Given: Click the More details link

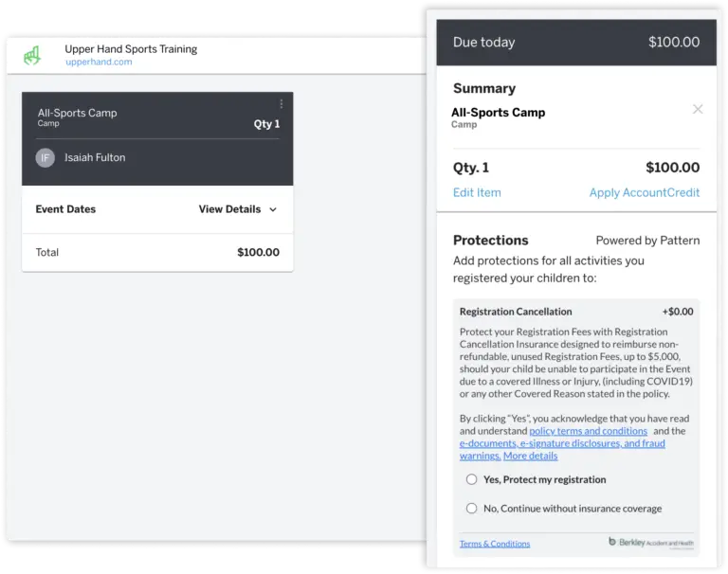Looking at the screenshot, I should 530,456.
